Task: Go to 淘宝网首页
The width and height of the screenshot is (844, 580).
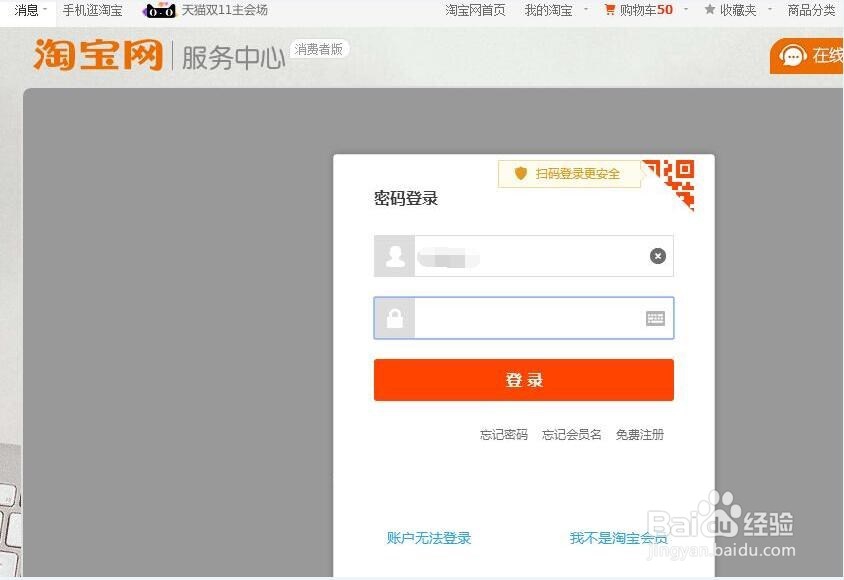Action: pyautogui.click(x=475, y=10)
